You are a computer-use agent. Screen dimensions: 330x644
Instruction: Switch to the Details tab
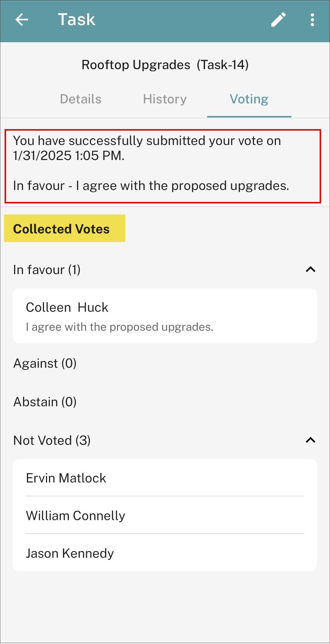tap(81, 99)
